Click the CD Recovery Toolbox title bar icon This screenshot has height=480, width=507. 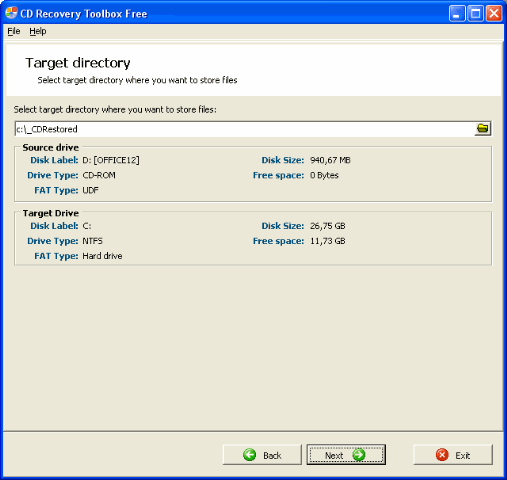tap(11, 13)
